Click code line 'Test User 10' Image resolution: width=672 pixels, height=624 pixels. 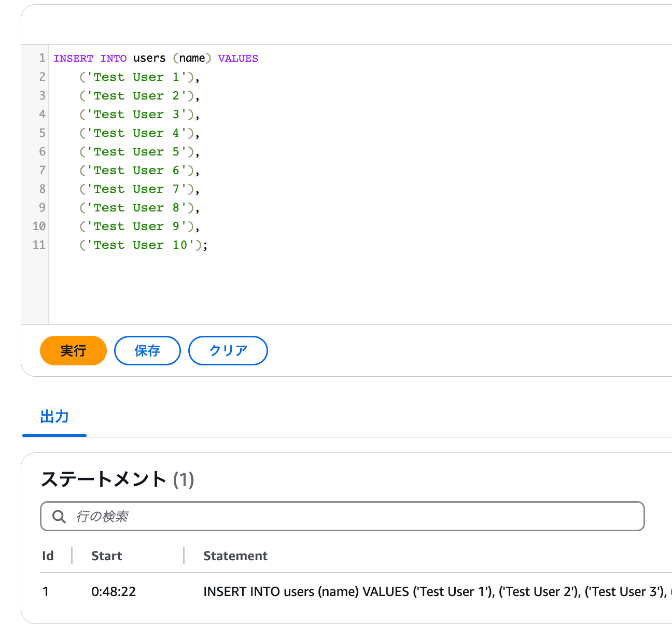tap(144, 245)
